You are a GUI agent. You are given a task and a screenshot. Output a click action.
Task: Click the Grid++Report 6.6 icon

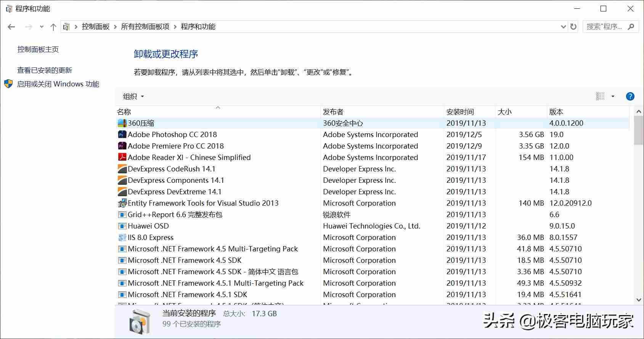pos(122,214)
